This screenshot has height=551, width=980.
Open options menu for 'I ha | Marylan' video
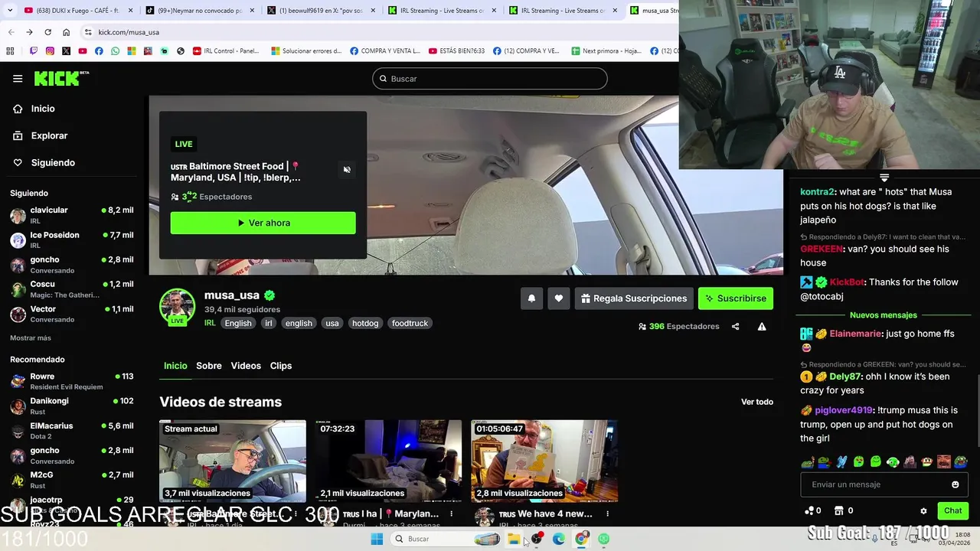[x=452, y=514]
